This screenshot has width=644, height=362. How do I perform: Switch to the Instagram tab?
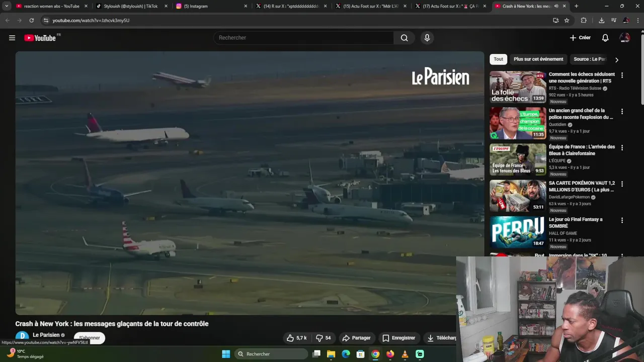coord(211,6)
